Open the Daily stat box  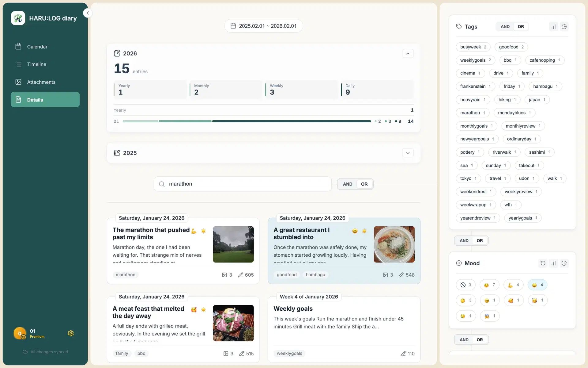click(x=377, y=90)
